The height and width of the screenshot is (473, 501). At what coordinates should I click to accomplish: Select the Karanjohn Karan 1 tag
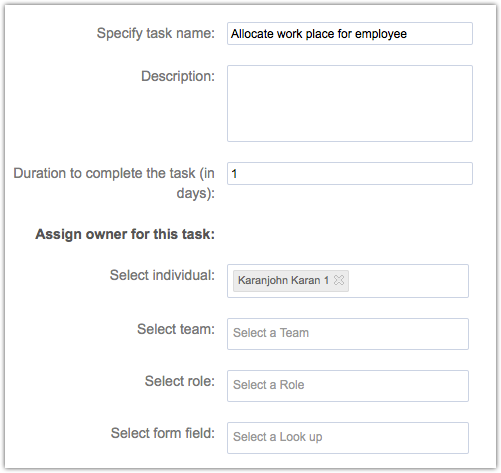283,280
